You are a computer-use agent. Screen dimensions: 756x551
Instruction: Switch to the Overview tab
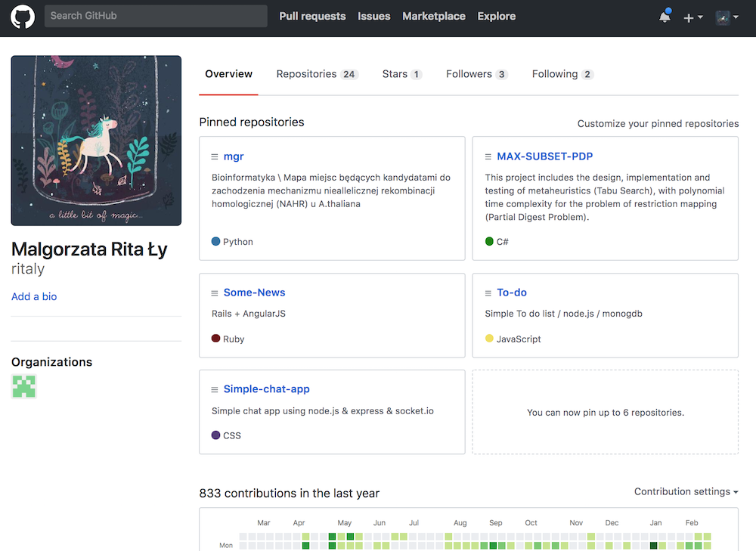tap(228, 74)
